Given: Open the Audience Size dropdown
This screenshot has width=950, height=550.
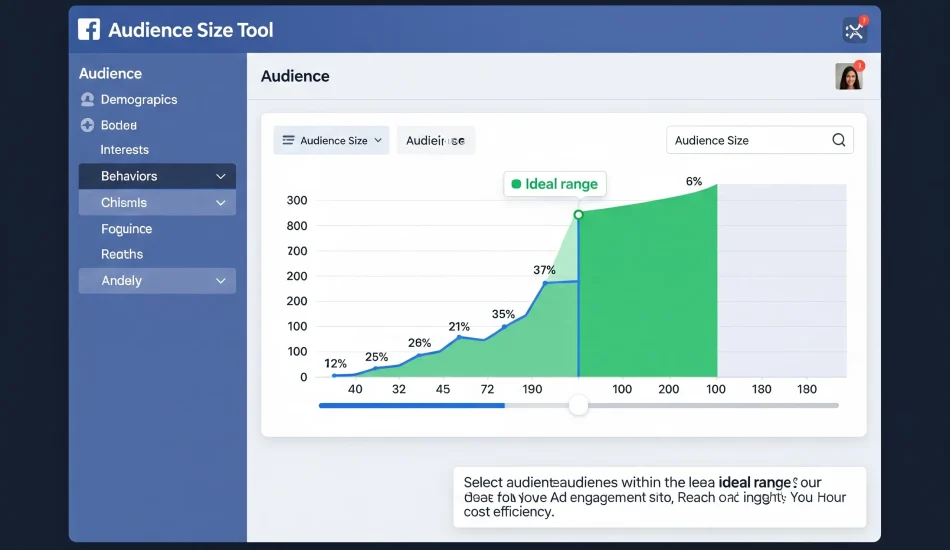Looking at the screenshot, I should [x=332, y=141].
